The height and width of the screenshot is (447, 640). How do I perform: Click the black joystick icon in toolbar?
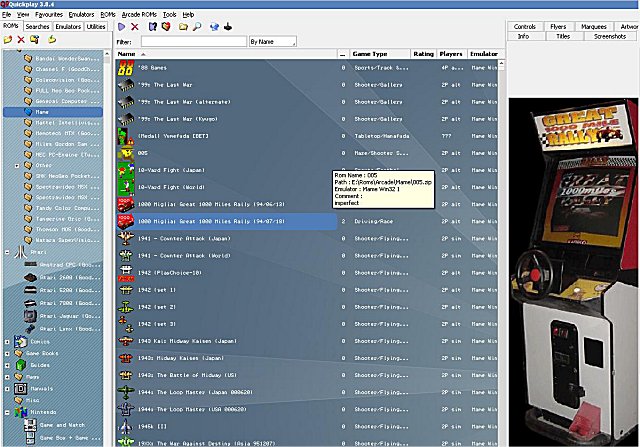[229, 27]
